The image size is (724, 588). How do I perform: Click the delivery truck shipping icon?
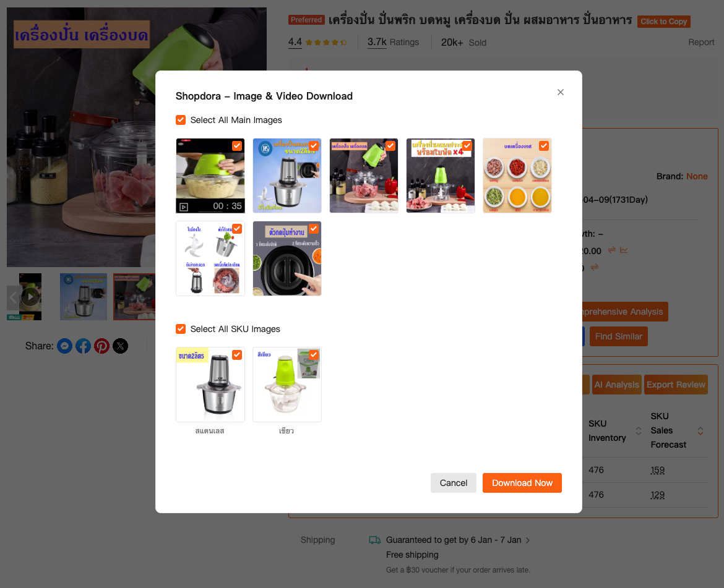tap(374, 540)
